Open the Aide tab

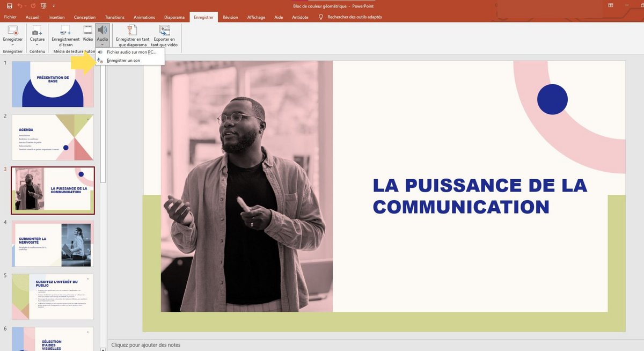coord(279,17)
